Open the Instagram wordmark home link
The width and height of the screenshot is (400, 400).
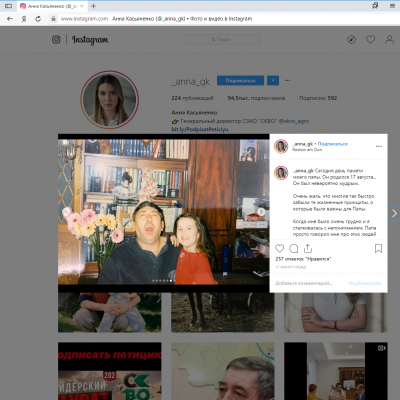(x=90, y=40)
